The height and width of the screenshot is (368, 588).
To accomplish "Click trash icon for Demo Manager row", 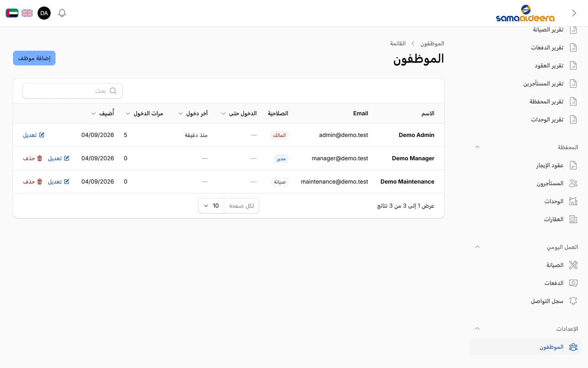I will (40, 158).
